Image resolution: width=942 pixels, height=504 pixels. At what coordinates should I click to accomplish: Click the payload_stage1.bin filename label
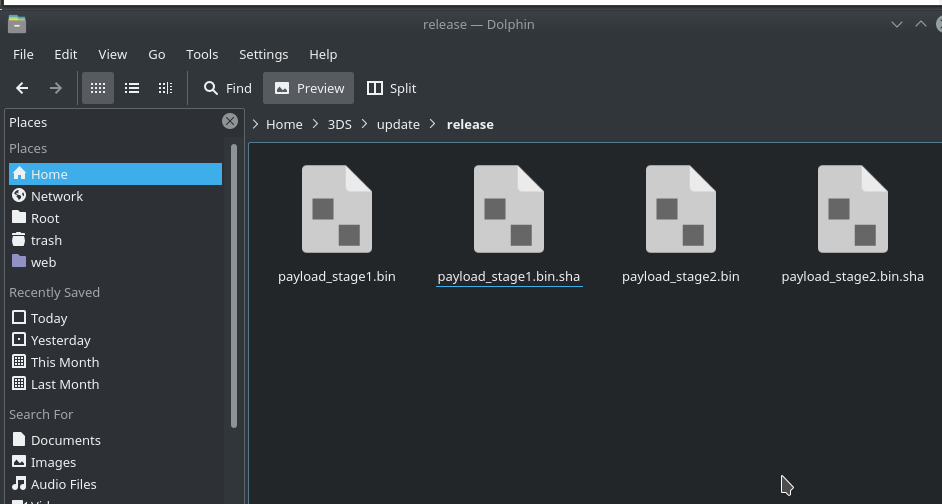click(x=337, y=277)
